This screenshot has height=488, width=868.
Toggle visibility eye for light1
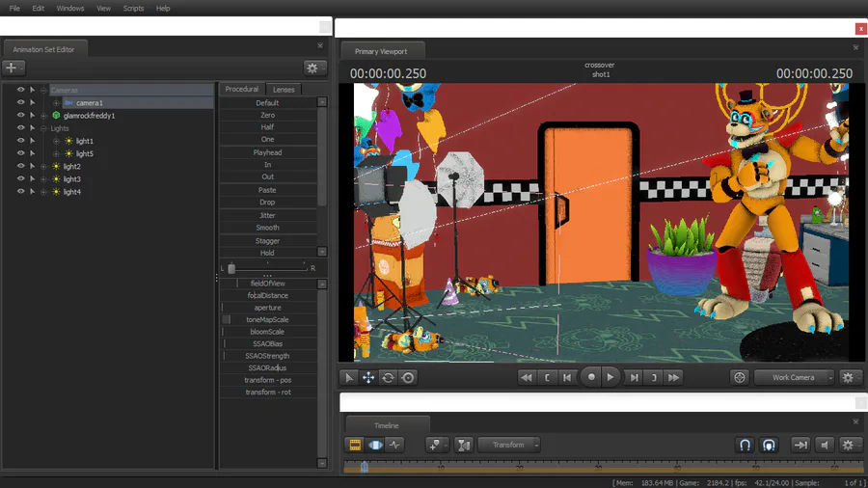[x=20, y=141]
